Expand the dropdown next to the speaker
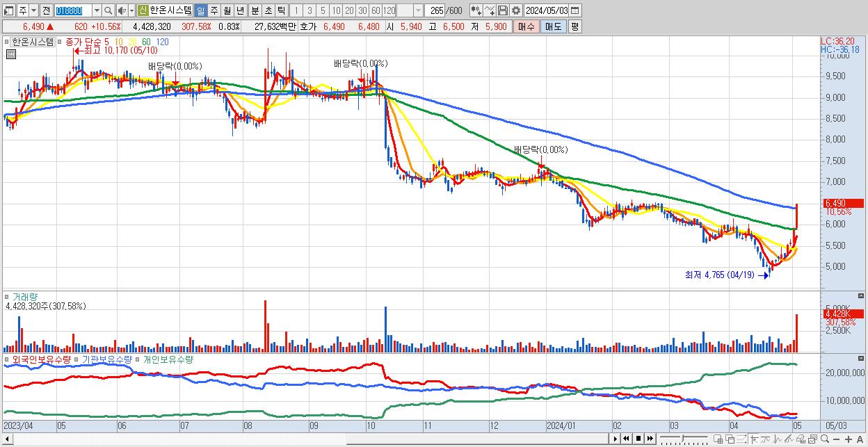This screenshot has height=447, width=868. 131,10
